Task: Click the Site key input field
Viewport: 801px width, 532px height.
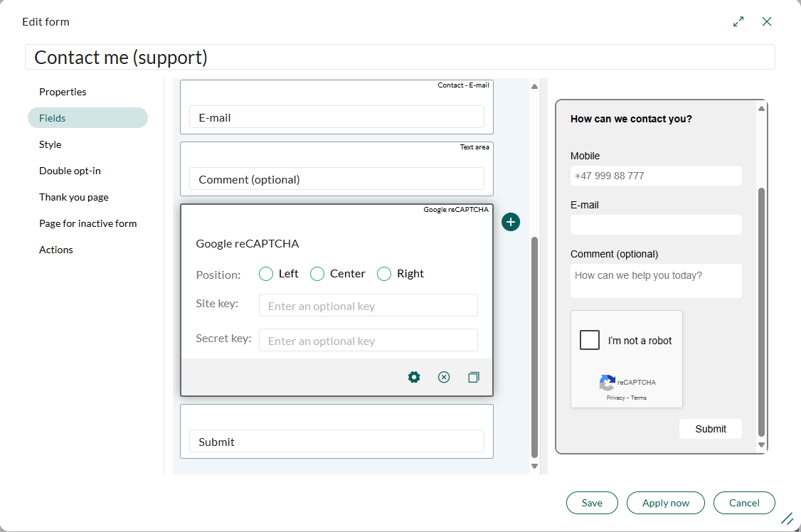Action: [368, 306]
